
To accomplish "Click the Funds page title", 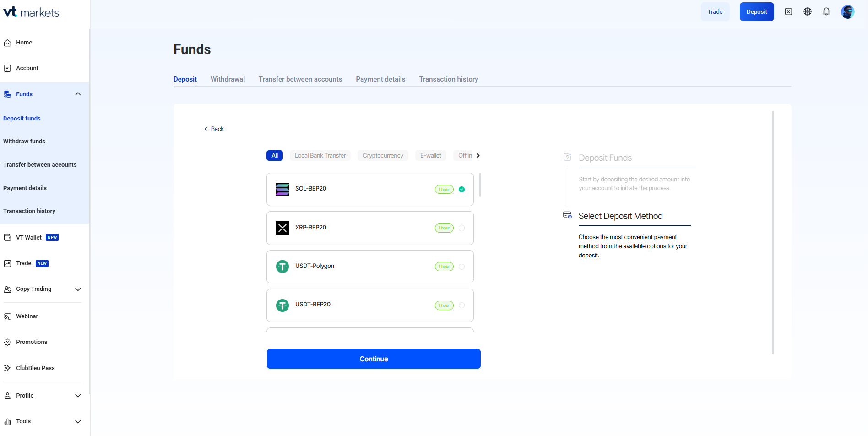I will [x=192, y=49].
